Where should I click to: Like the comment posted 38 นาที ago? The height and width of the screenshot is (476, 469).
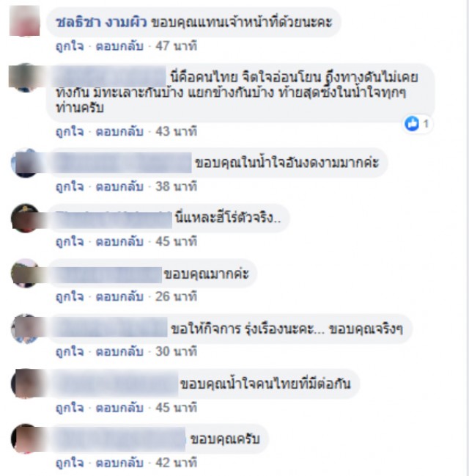click(70, 187)
